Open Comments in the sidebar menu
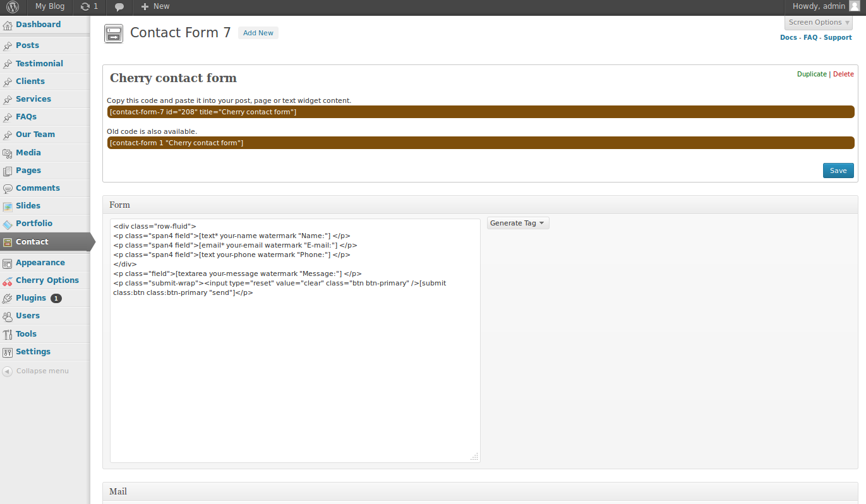Screen dimensions: 866x504 click(38, 188)
